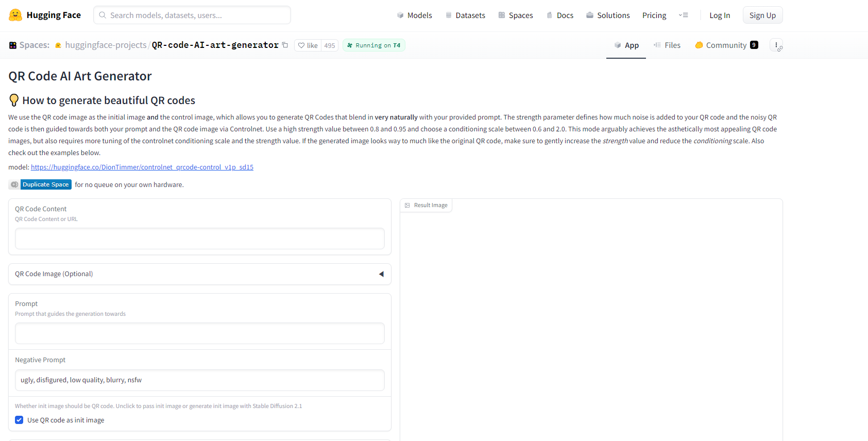868x441 pixels.
Task: Expand the QR Code Image (Optional) section
Action: [x=200, y=274]
